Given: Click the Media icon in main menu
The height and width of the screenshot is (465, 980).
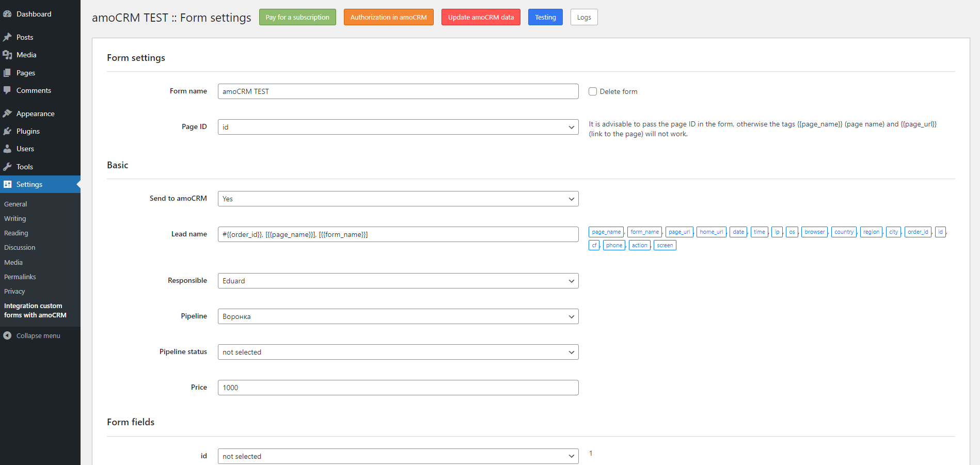Looking at the screenshot, I should [x=7, y=55].
